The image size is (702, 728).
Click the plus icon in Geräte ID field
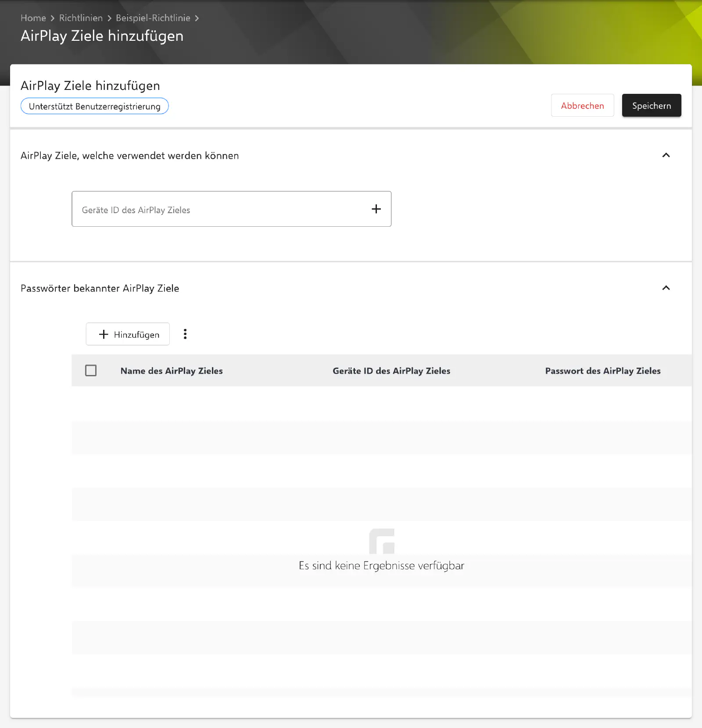pyautogui.click(x=376, y=209)
